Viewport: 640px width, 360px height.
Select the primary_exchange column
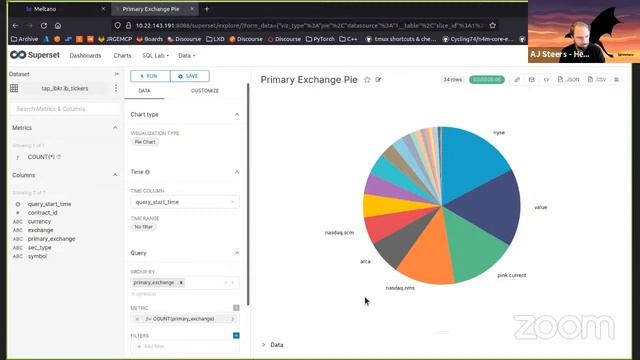point(51,239)
